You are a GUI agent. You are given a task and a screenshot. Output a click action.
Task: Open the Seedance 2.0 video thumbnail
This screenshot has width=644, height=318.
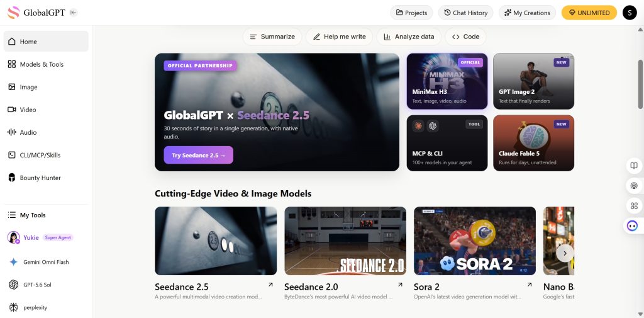[345, 241]
